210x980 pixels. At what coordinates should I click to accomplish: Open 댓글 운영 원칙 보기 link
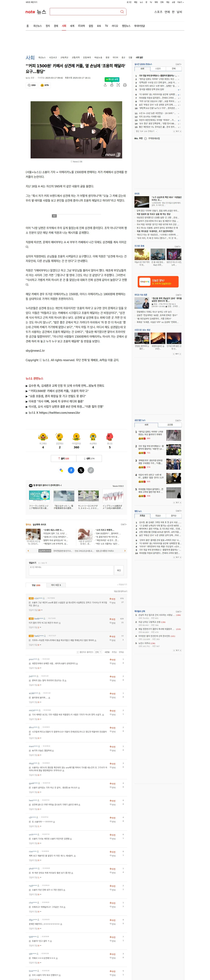pos(120,591)
